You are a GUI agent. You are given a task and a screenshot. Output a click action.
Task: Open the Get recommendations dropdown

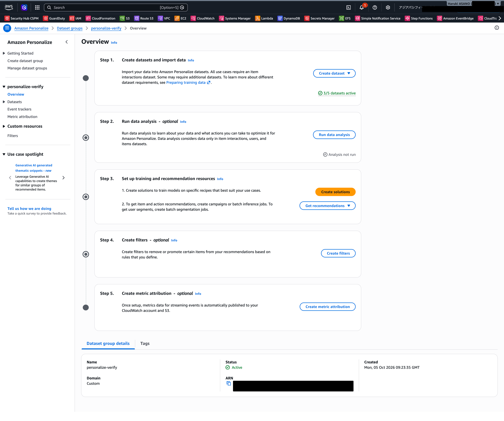pos(327,206)
